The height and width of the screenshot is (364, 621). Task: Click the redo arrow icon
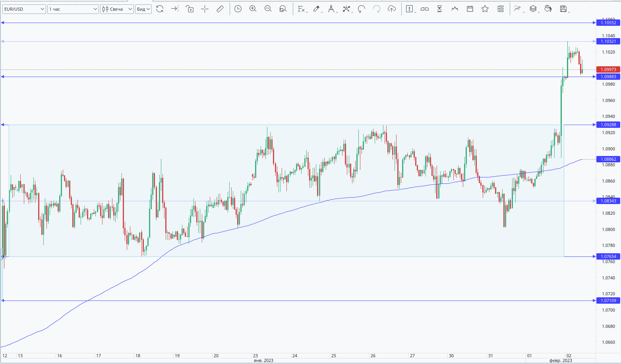pos(377,9)
